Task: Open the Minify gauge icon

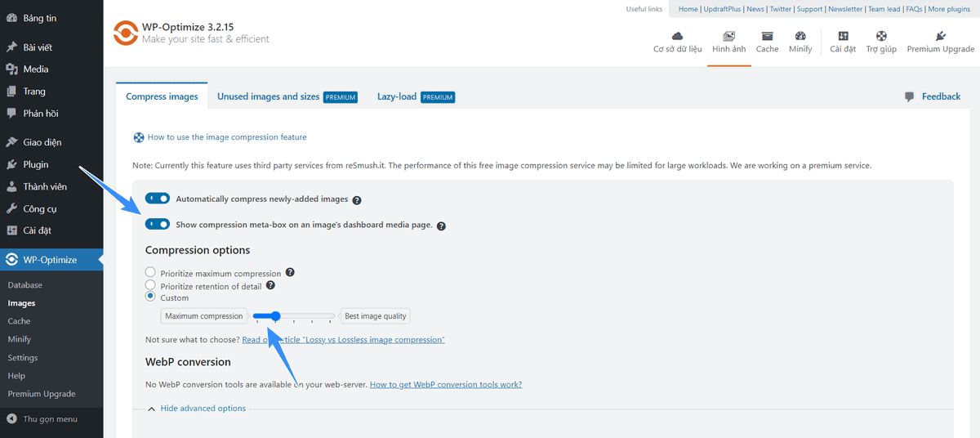Action: coord(800,36)
